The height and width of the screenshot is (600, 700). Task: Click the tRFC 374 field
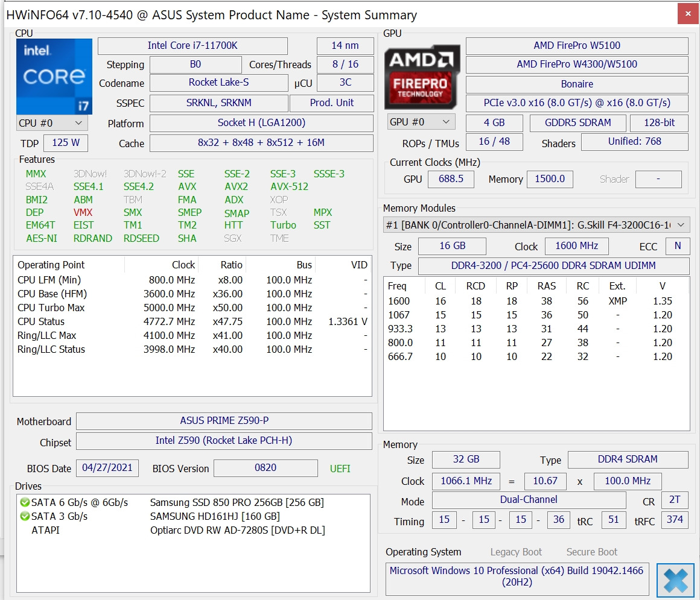point(675,520)
